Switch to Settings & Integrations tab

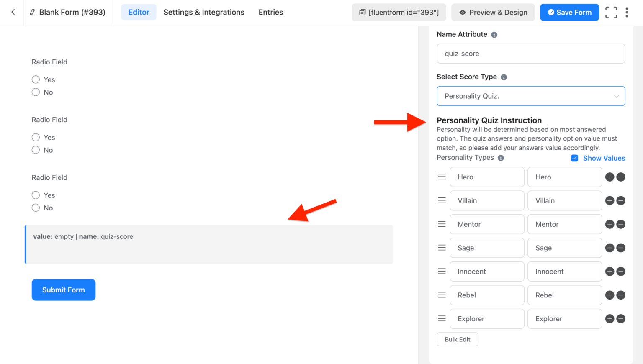point(203,12)
